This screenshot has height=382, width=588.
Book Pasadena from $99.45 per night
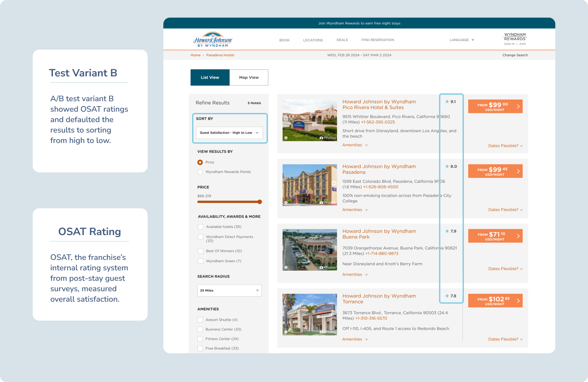pyautogui.click(x=495, y=171)
